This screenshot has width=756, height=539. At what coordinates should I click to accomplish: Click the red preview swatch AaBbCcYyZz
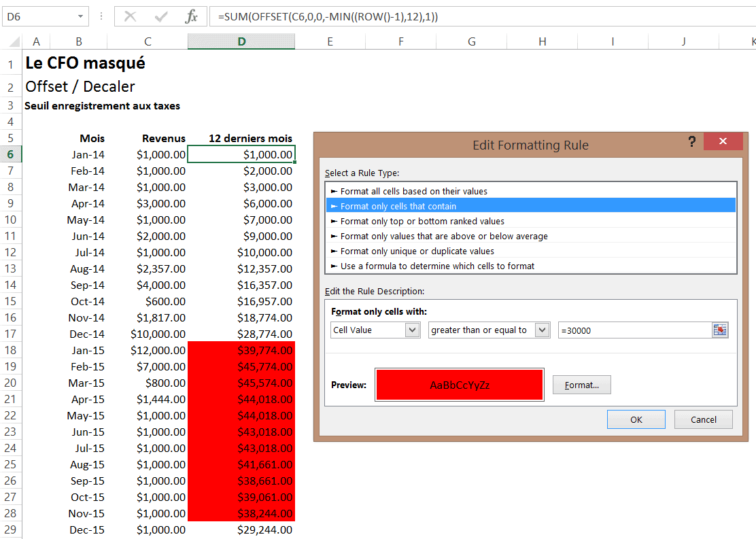[459, 385]
